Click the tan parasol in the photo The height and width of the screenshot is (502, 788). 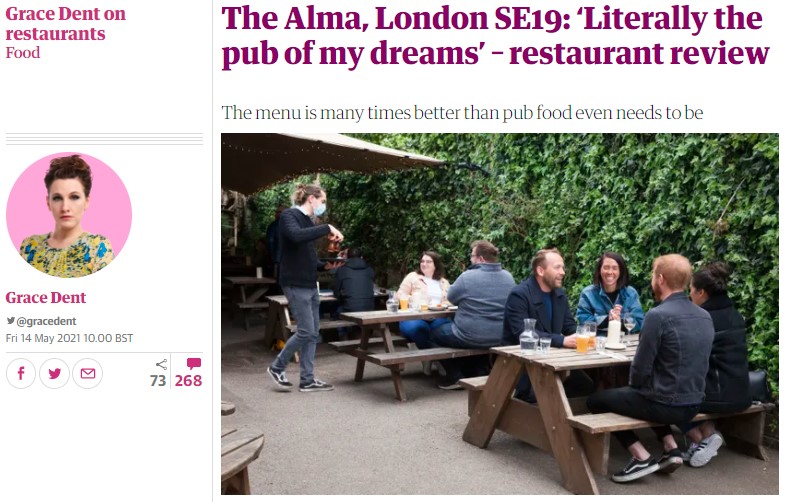click(327, 160)
